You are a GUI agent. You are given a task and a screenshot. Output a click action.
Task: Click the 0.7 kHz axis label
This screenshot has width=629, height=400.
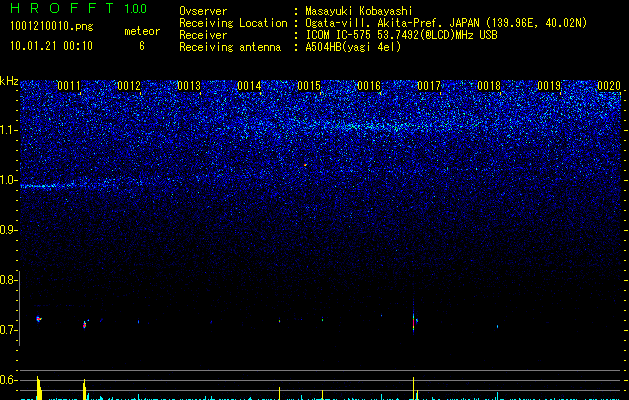coord(6,330)
